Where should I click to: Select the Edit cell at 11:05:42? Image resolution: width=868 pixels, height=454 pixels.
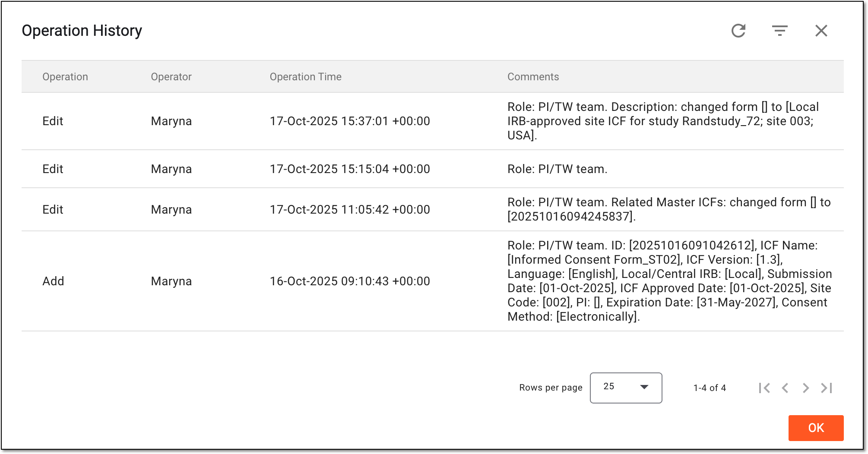53,210
